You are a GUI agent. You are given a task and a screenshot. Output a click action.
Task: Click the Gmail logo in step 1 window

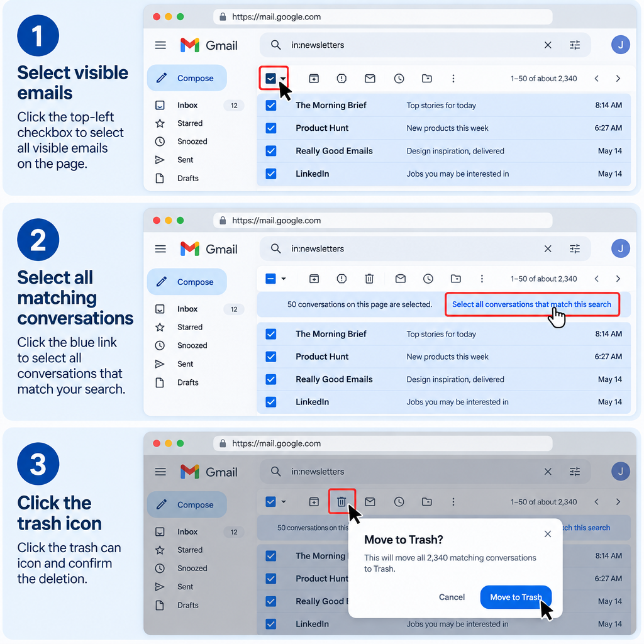[x=209, y=45]
